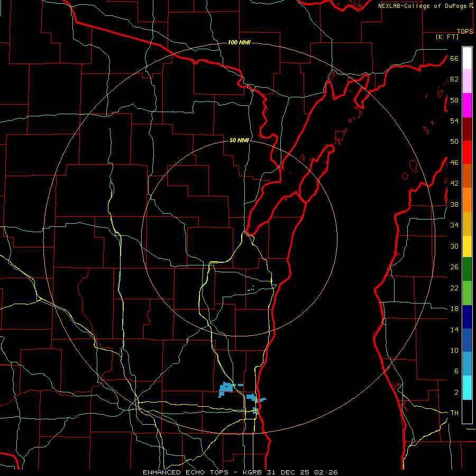The image size is (476, 476).
Task: Click the TOPS legend title
Action: (x=465, y=31)
